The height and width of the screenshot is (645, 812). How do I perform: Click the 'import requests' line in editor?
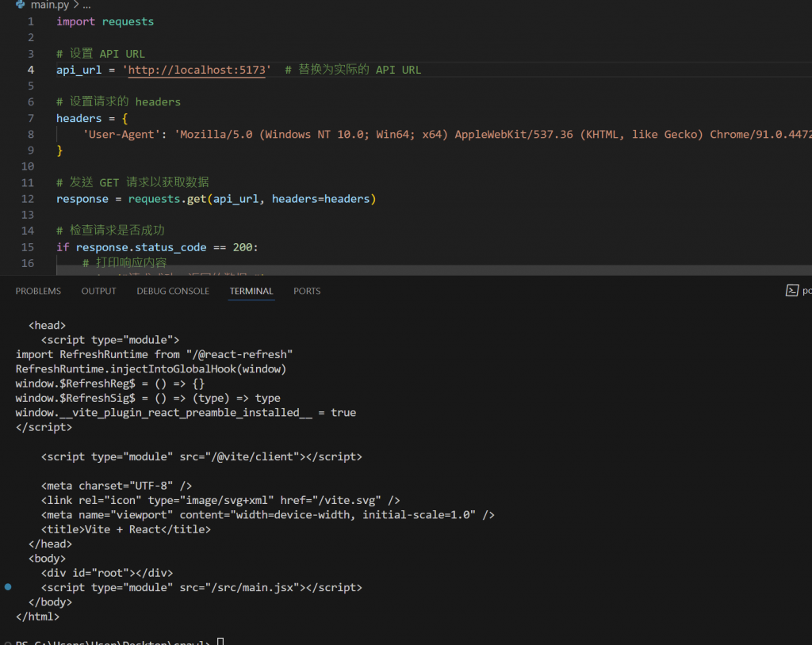pyautogui.click(x=105, y=21)
